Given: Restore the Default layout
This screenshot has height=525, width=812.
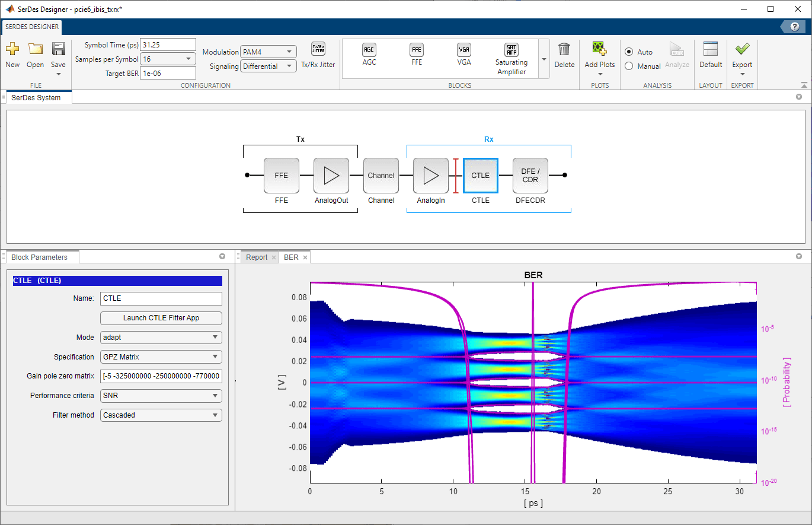Looking at the screenshot, I should point(711,56).
